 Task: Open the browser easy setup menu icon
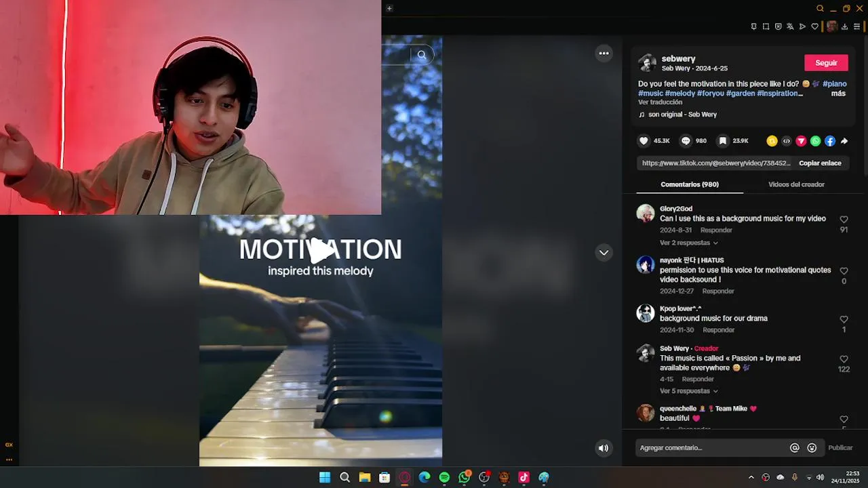(x=856, y=26)
